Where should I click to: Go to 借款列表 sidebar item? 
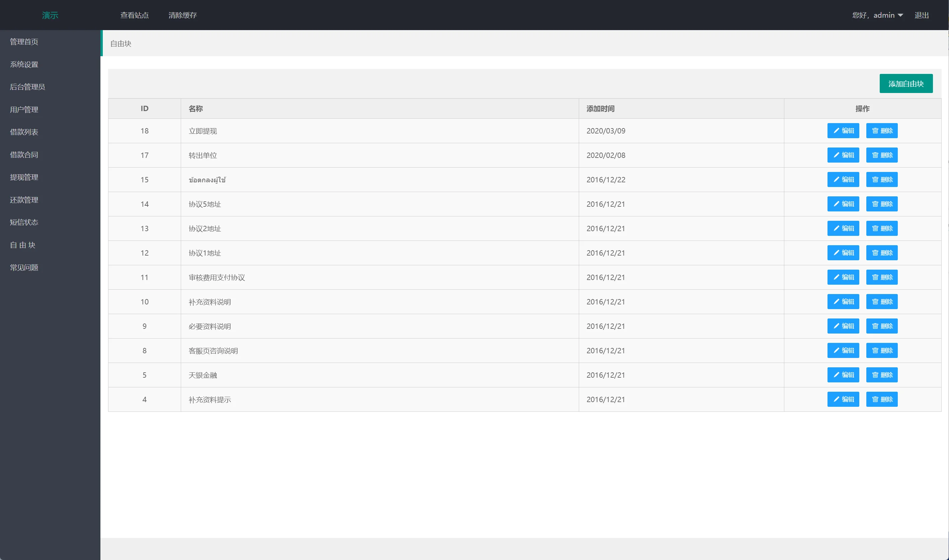click(24, 132)
